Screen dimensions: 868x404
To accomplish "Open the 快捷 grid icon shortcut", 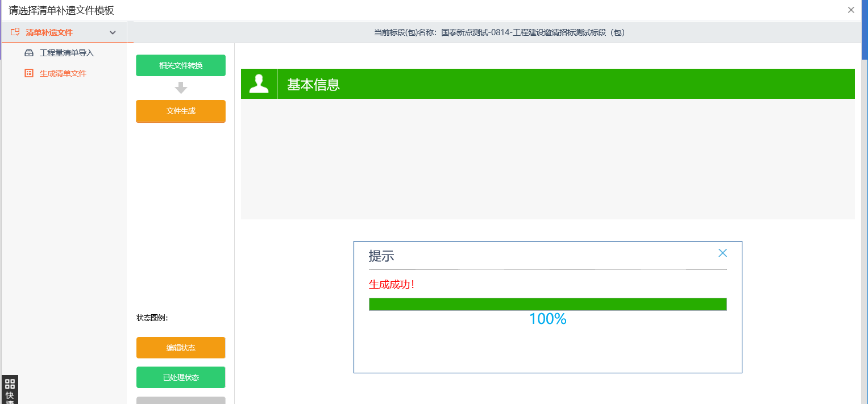I will pyautogui.click(x=10, y=384).
